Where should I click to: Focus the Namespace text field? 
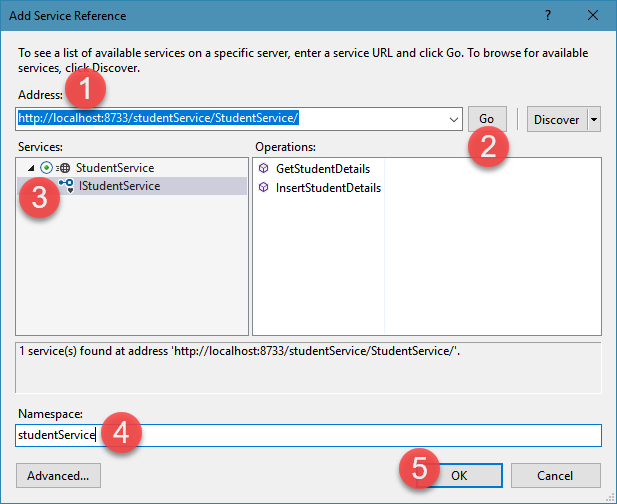click(308, 435)
